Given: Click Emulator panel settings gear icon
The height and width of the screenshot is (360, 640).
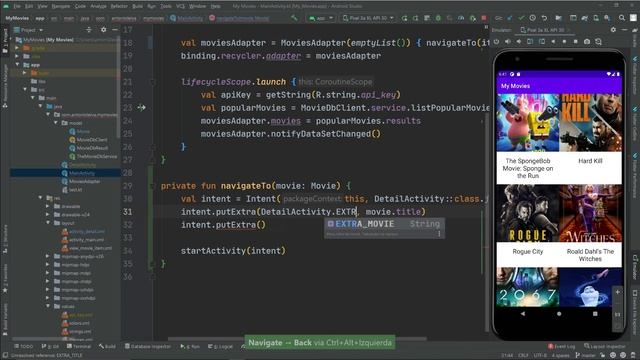Looking at the screenshot, I should [x=613, y=30].
